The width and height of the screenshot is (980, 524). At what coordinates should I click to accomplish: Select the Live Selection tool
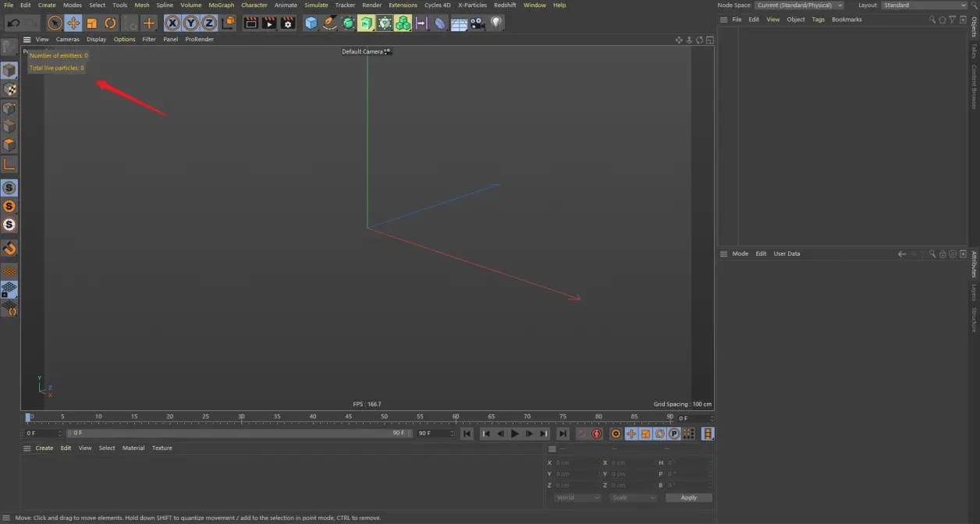55,23
